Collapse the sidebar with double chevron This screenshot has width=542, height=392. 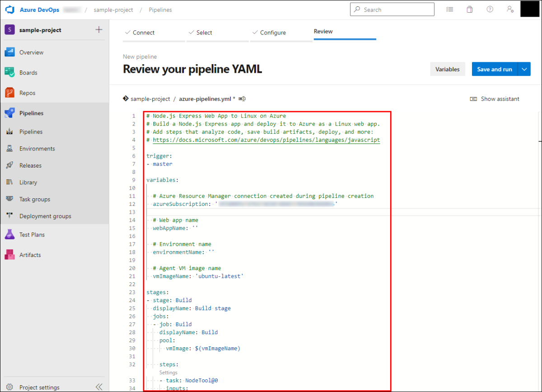coord(99,387)
